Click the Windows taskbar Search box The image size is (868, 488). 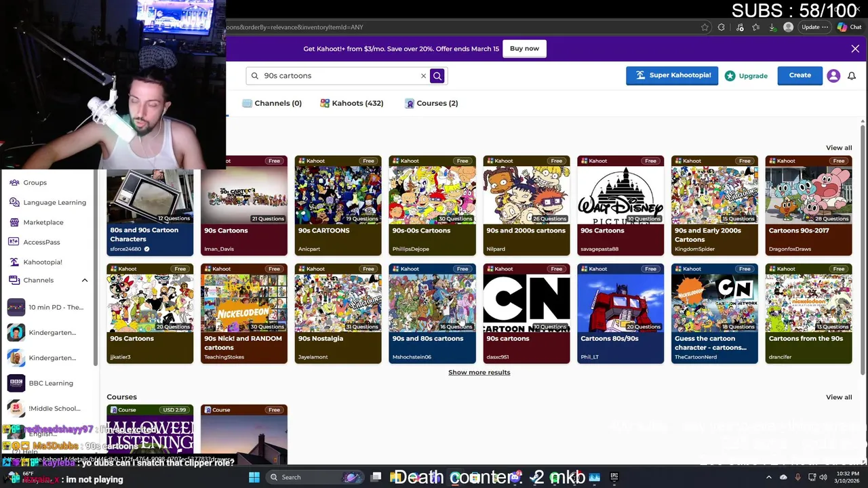point(315,477)
